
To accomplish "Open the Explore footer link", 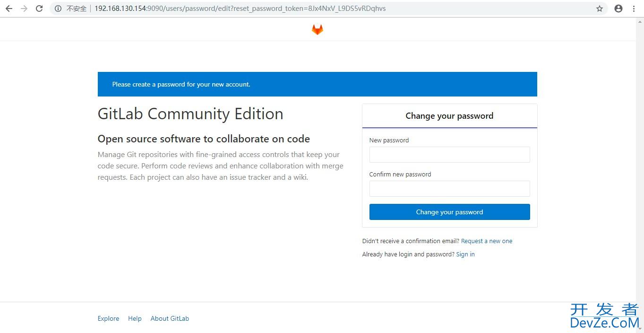I will pos(108,319).
